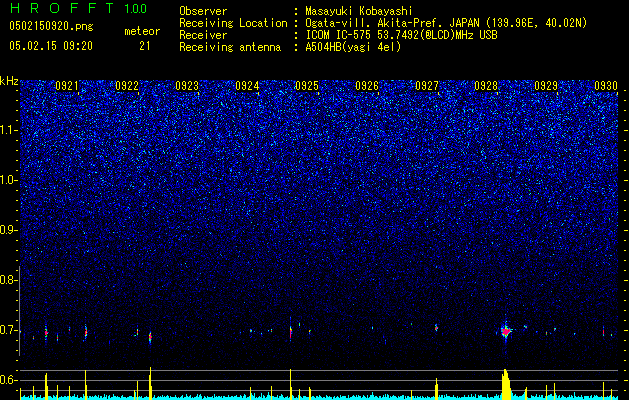Viewport: 629px width, 400px height.
Task: Click observer name Masayuki Kobayashi
Action: 359,11
